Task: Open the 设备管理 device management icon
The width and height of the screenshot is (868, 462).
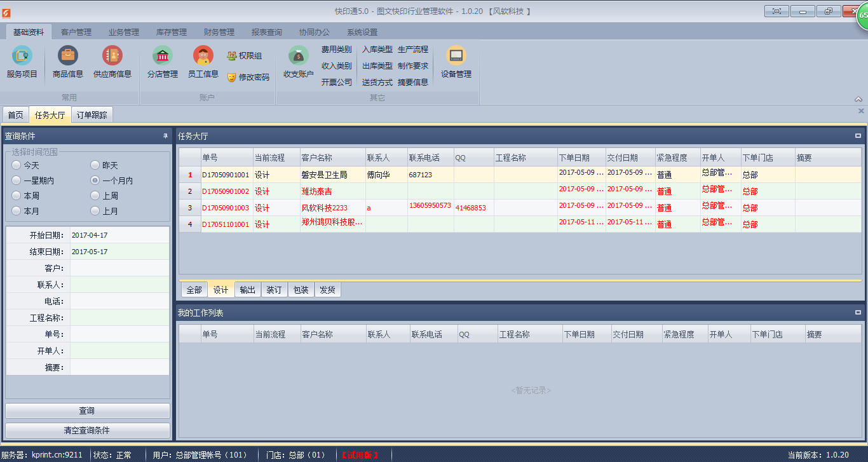Action: click(x=456, y=57)
